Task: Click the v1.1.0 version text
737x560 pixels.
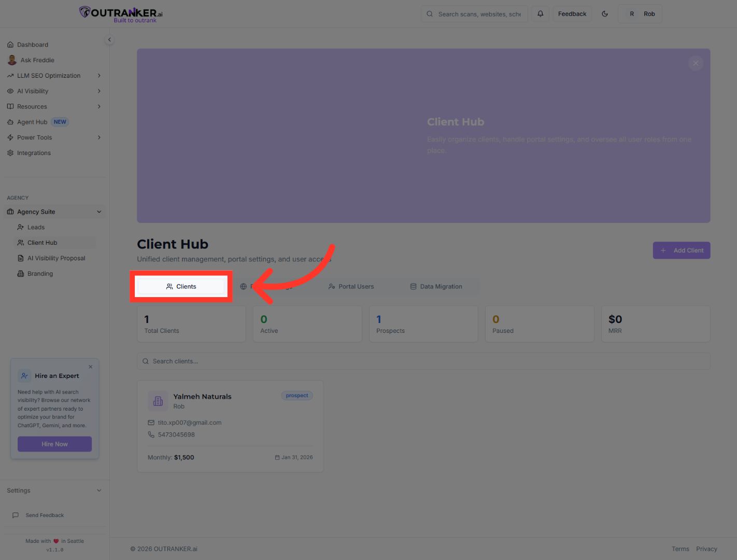Action: coord(55,550)
